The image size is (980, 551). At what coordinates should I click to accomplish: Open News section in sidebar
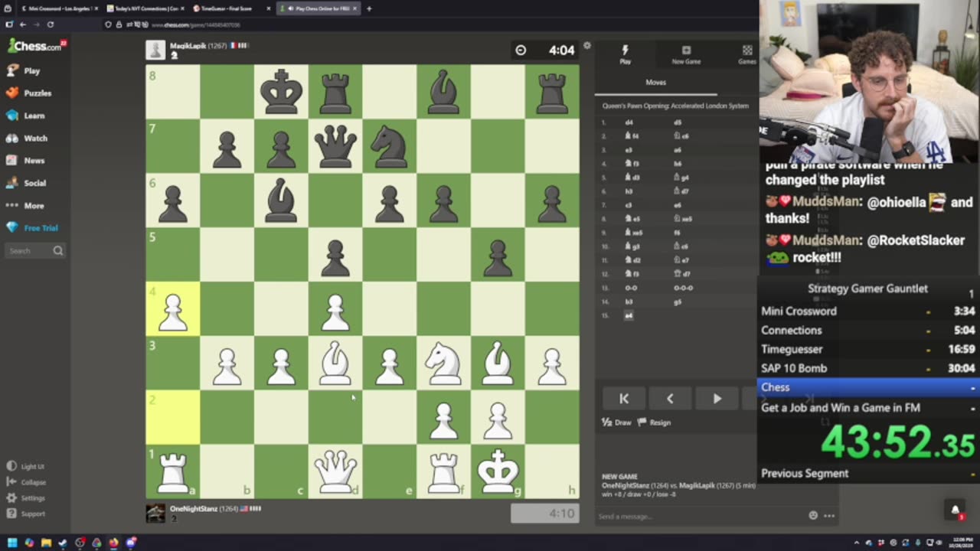coord(25,161)
